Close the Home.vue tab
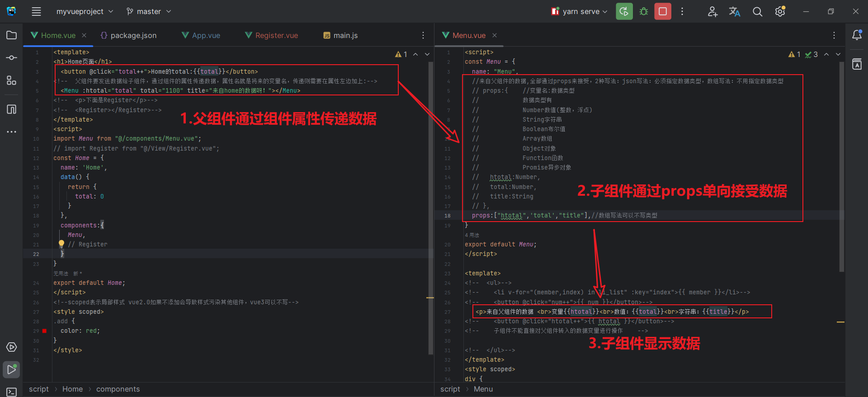 point(84,35)
